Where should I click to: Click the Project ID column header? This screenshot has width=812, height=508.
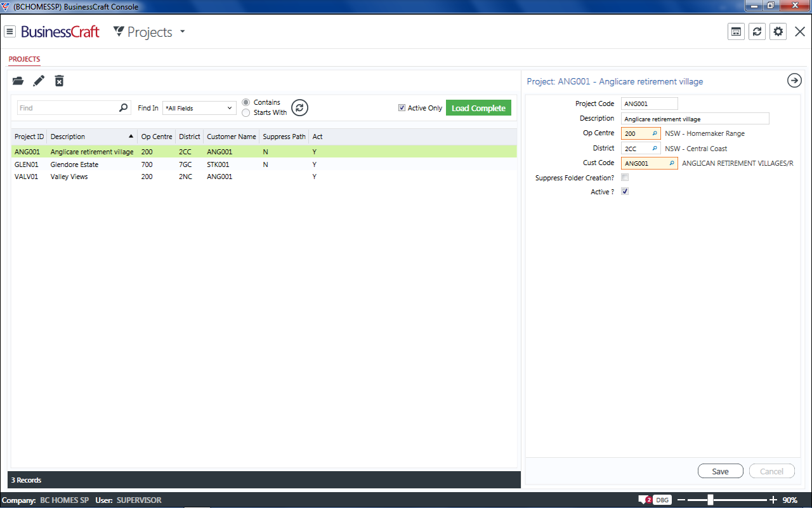click(29, 137)
